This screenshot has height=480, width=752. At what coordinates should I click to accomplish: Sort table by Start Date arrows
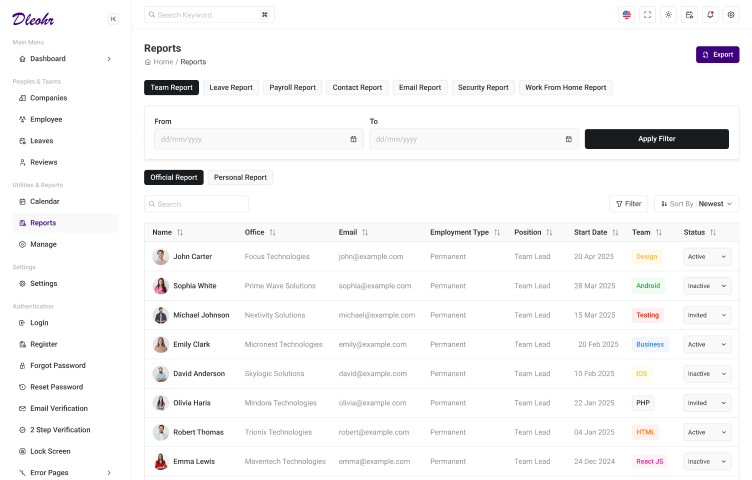(x=615, y=232)
